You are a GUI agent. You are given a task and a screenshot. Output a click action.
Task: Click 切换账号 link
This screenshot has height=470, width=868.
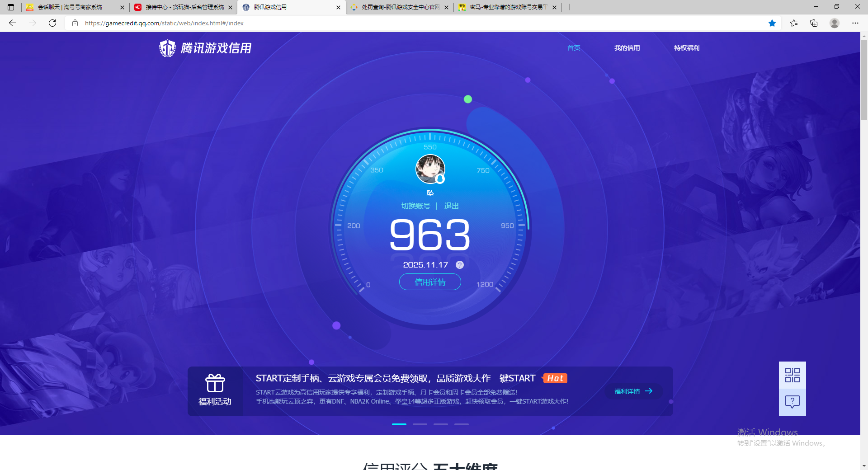point(415,206)
